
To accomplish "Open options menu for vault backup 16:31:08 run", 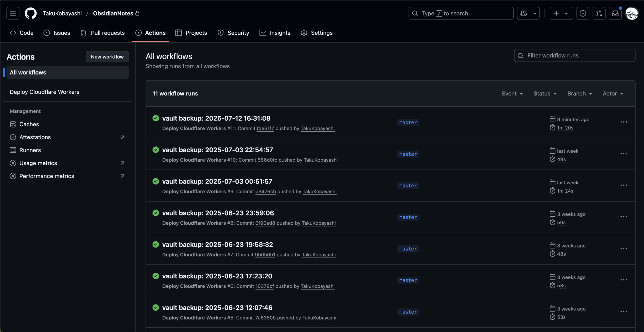I will 623,122.
